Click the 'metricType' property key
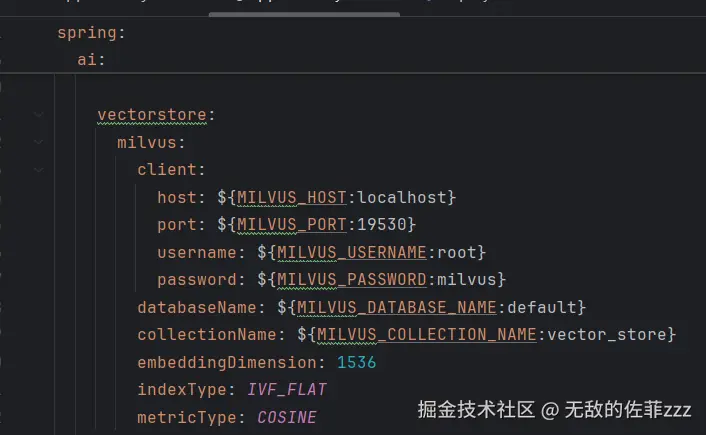 click(x=187, y=417)
